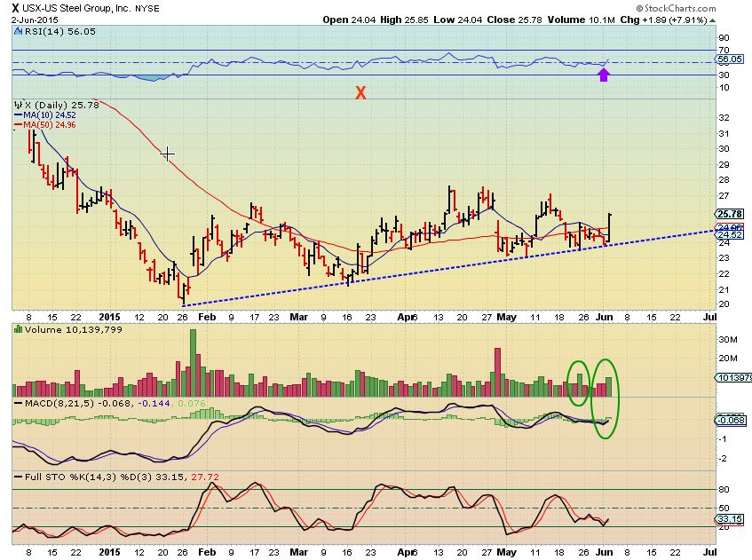Click the 90 label on the RSI axis
Image resolution: width=752 pixels, height=560 pixels.
[x=724, y=38]
